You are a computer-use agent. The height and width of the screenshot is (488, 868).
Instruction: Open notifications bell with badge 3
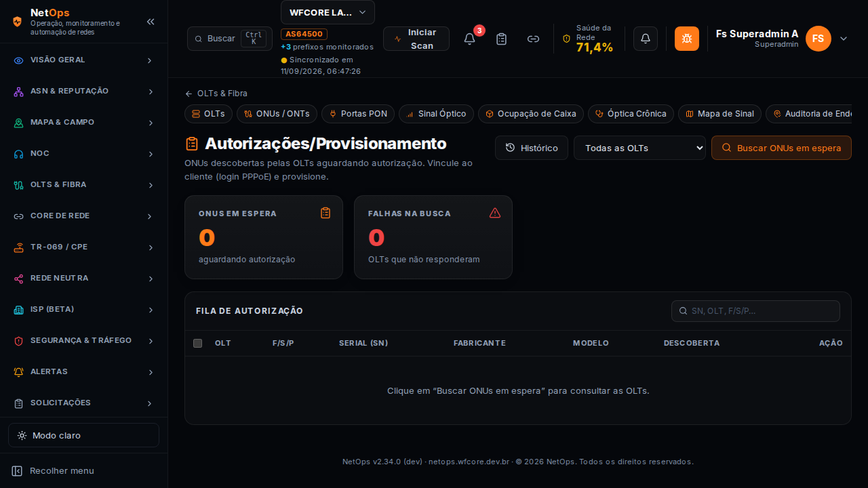tap(469, 39)
